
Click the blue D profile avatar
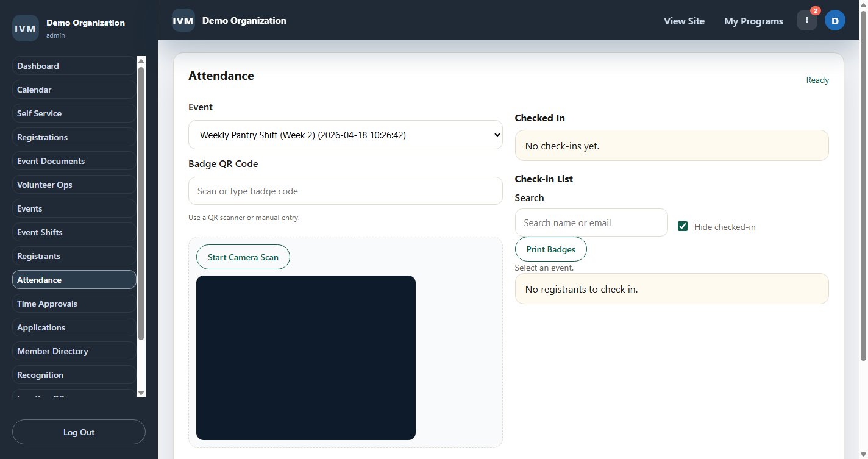click(834, 20)
